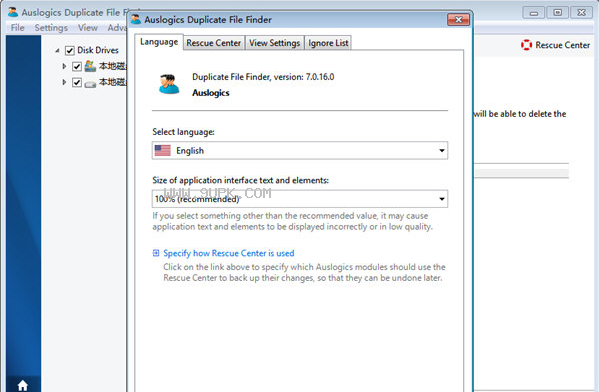Click the Rescue Center button in main window

[x=555, y=45]
